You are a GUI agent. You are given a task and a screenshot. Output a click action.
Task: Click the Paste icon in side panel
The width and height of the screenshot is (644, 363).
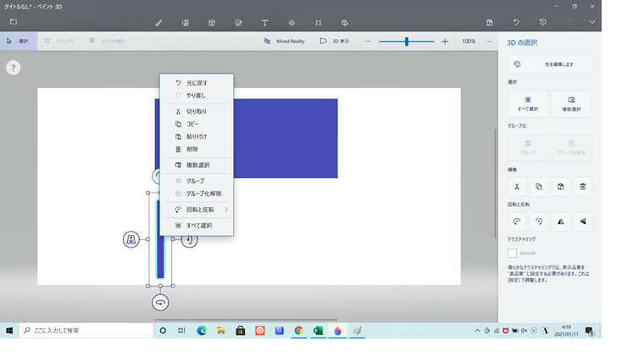pyautogui.click(x=561, y=187)
